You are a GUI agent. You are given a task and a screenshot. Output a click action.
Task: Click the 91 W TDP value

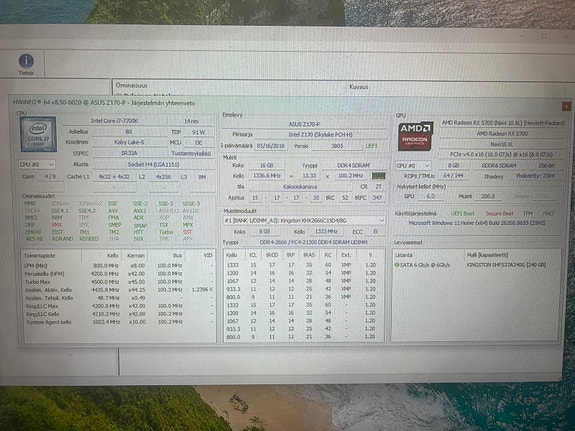pyautogui.click(x=198, y=132)
